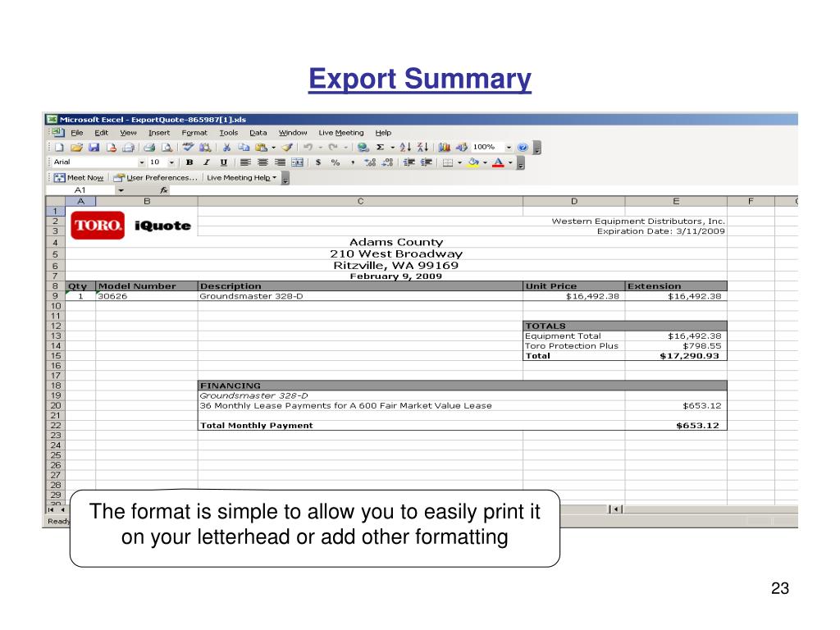The height and width of the screenshot is (630, 840).
Task: Select column C header
Action: tap(361, 202)
